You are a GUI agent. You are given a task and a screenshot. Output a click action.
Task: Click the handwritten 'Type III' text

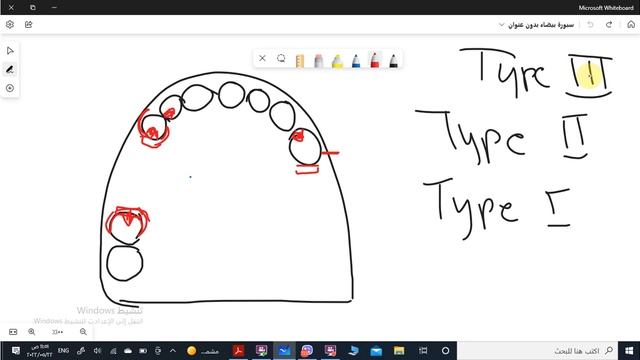[x=536, y=73]
